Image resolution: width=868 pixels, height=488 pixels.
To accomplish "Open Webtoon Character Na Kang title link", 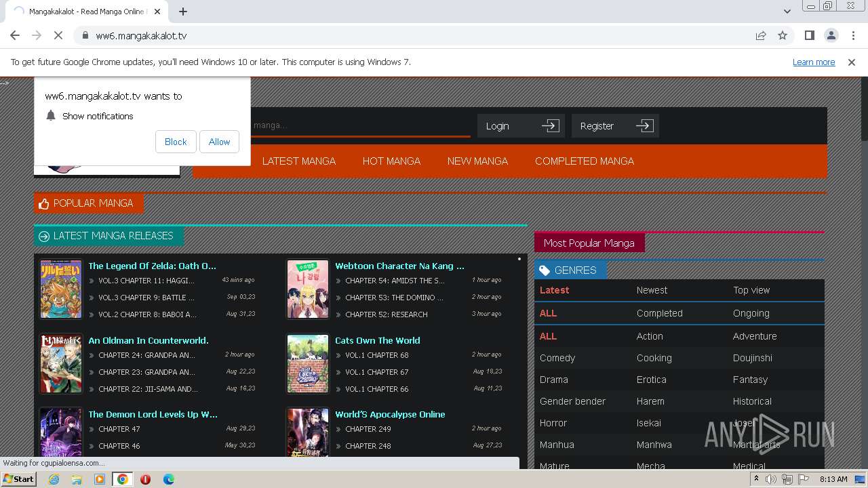I will point(399,266).
